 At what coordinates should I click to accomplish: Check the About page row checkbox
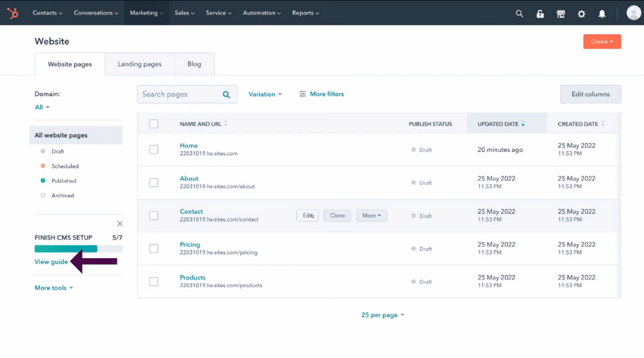tap(154, 182)
